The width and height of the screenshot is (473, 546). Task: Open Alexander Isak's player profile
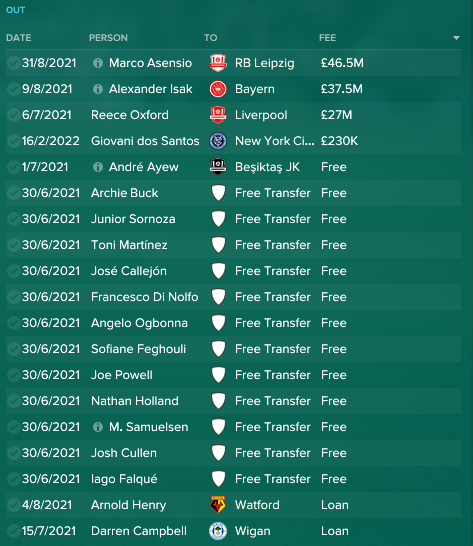pyautogui.click(x=150, y=89)
